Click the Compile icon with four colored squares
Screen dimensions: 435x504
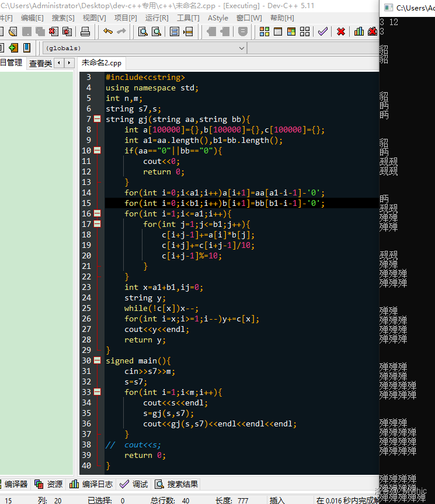tap(265, 32)
